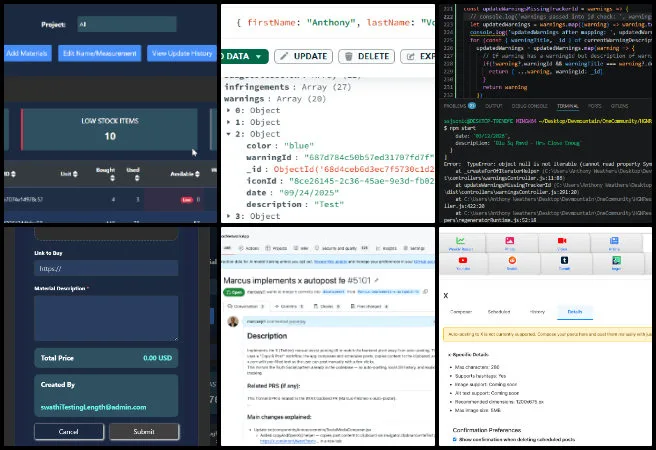
Task: Open the Projects tab in GitHub repo
Action: click(276, 248)
